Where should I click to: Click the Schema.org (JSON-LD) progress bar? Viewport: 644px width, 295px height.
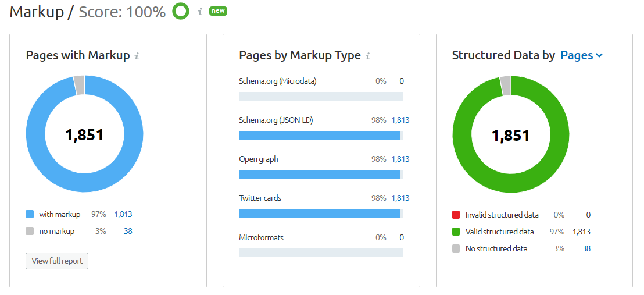tap(321, 136)
